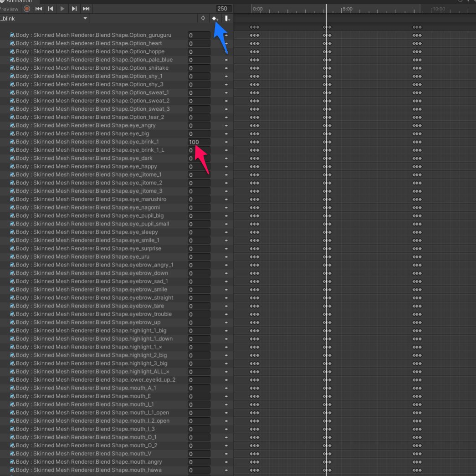The image size is (476, 476).
Task: Select the mouth_hawa blend shape property
Action: click(x=89, y=470)
